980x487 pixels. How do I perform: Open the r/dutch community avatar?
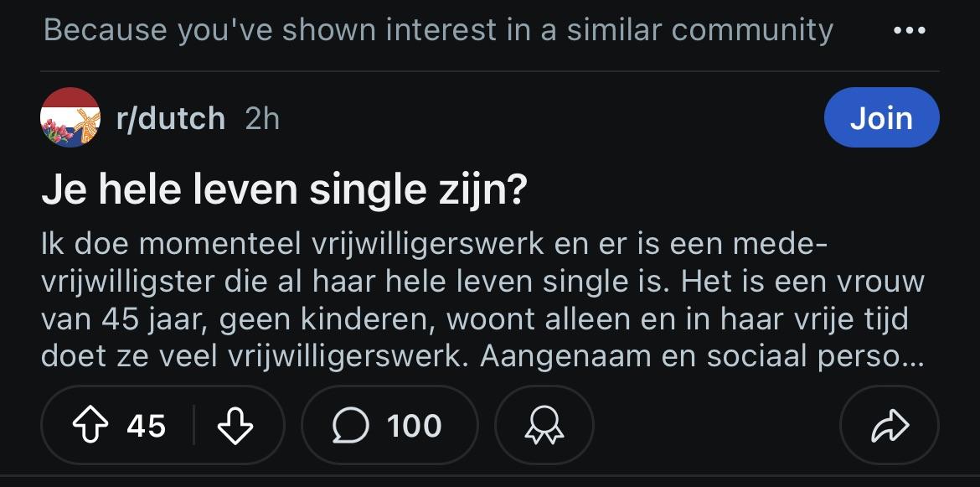point(70,118)
